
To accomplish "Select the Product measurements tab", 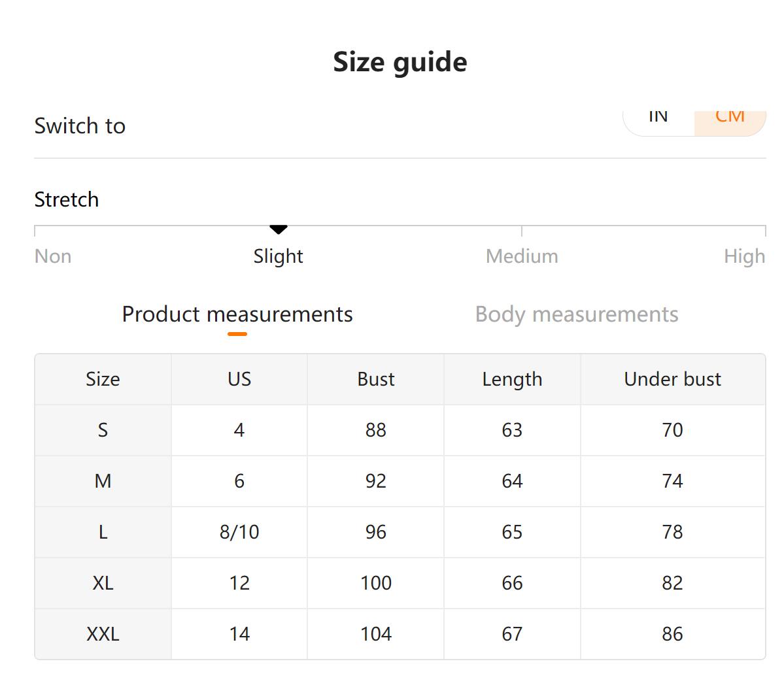I will tap(237, 314).
